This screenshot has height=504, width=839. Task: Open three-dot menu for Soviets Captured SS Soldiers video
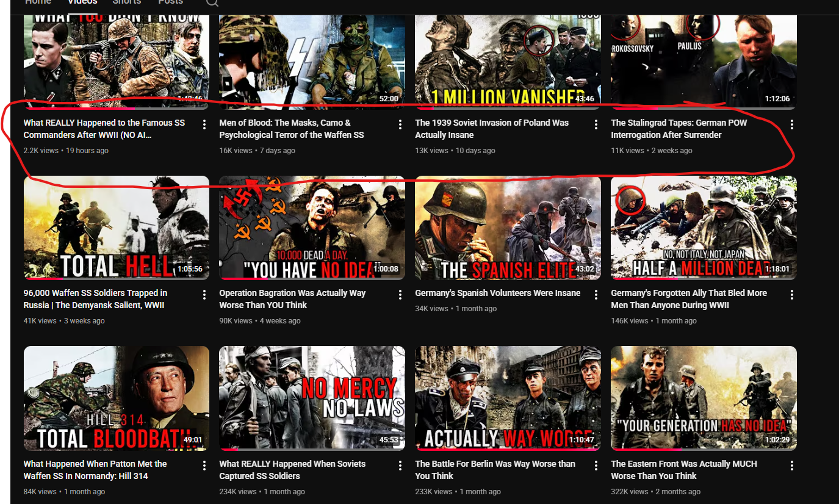coord(400,466)
